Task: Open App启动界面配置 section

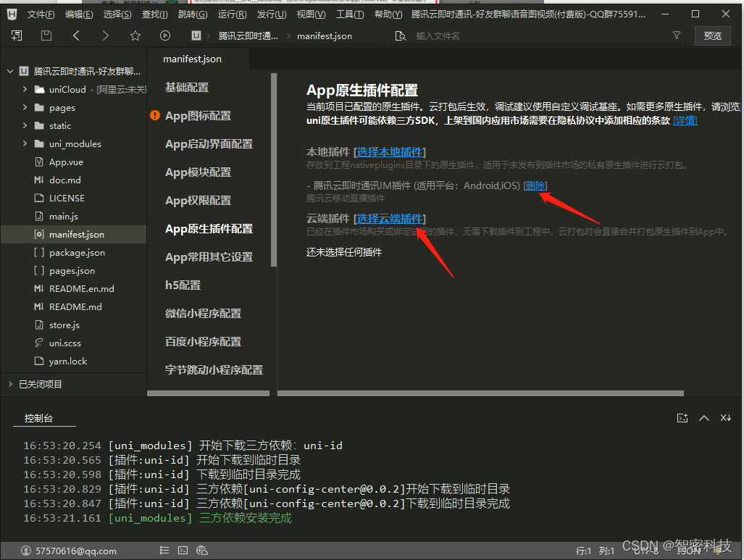Action: (209, 143)
